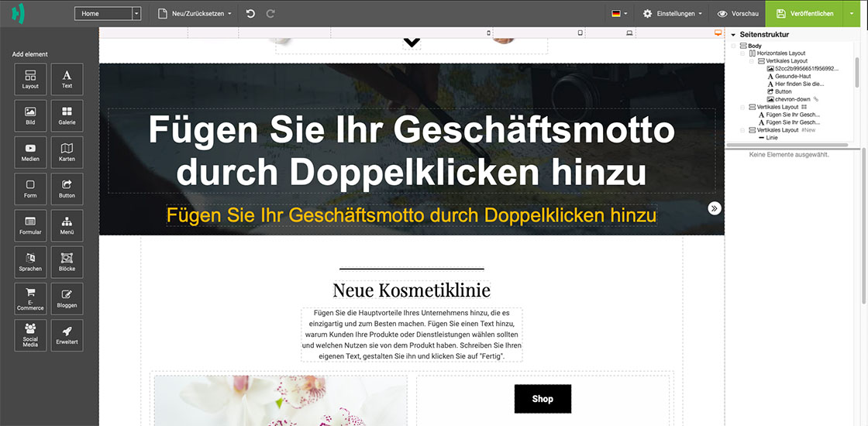Screen dimensions: 868x426
Task: Add a Button element from sidebar
Action: 67,189
